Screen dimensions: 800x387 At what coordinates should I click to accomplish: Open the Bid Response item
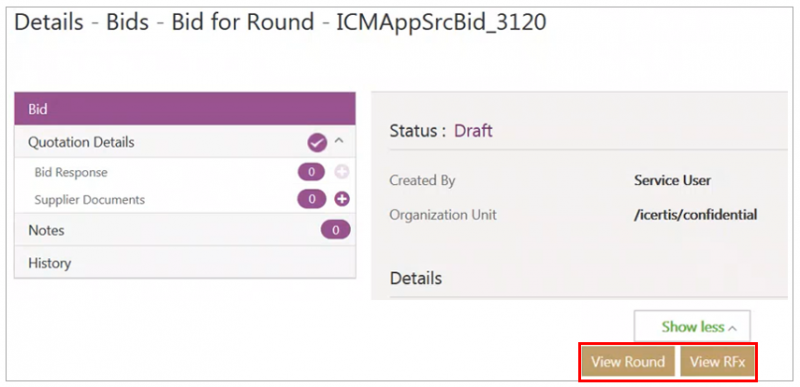point(71,172)
